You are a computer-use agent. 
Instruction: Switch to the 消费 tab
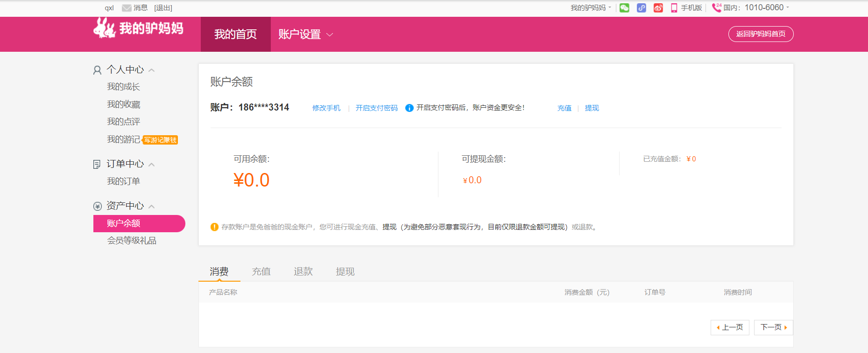click(x=219, y=271)
